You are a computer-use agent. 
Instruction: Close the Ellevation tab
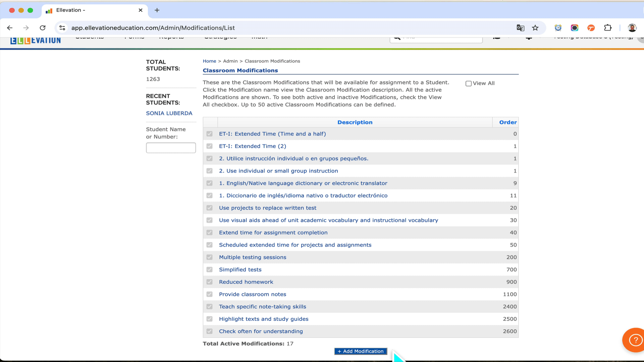tap(141, 10)
